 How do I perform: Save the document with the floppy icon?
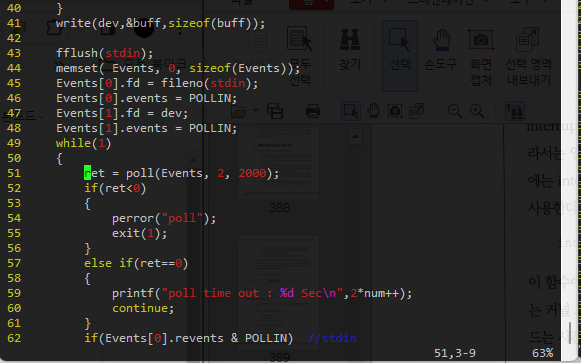275,111
